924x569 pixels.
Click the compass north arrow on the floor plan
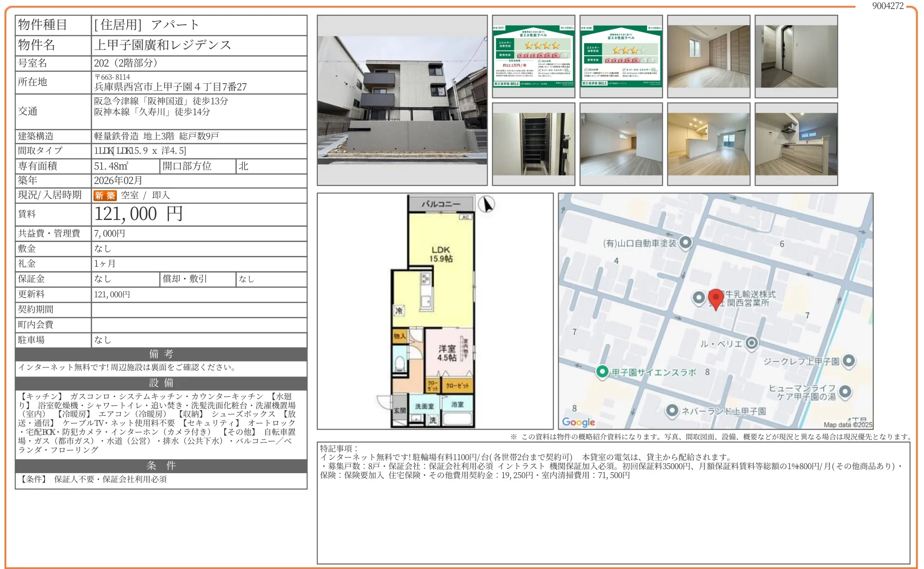pos(487,204)
